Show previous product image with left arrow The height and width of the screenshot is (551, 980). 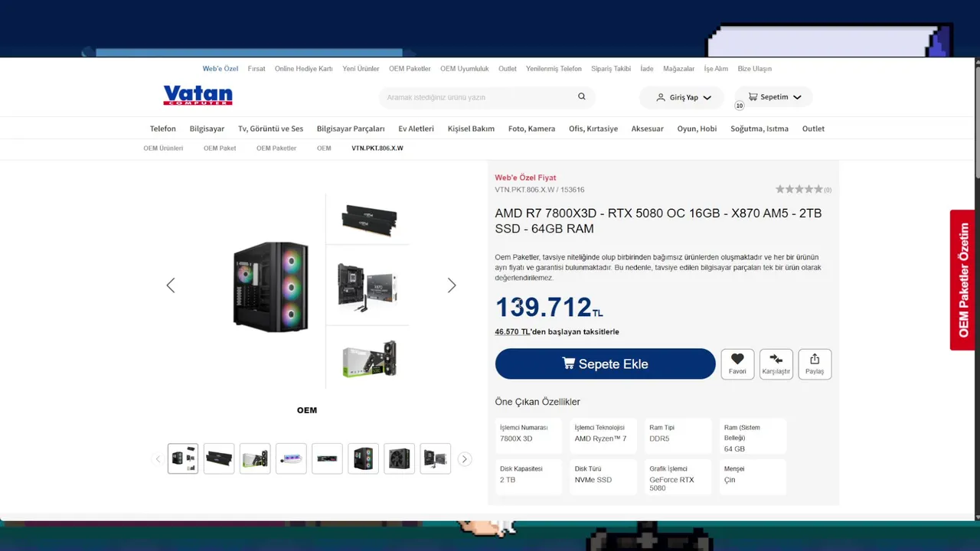[171, 285]
